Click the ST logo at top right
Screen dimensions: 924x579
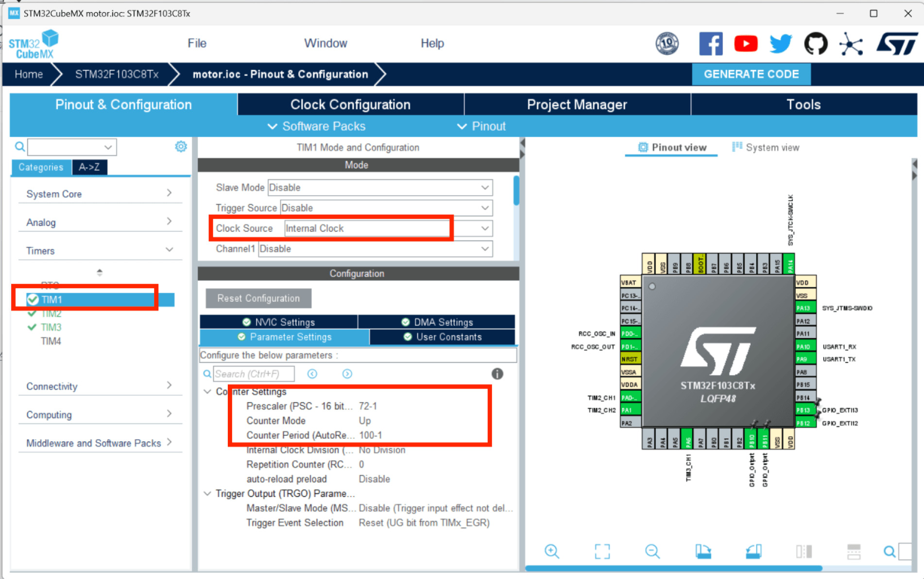tap(897, 44)
